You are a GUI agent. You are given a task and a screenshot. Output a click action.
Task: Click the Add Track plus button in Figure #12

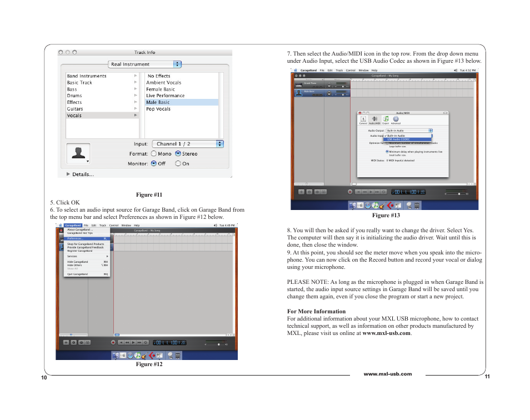(66, 342)
